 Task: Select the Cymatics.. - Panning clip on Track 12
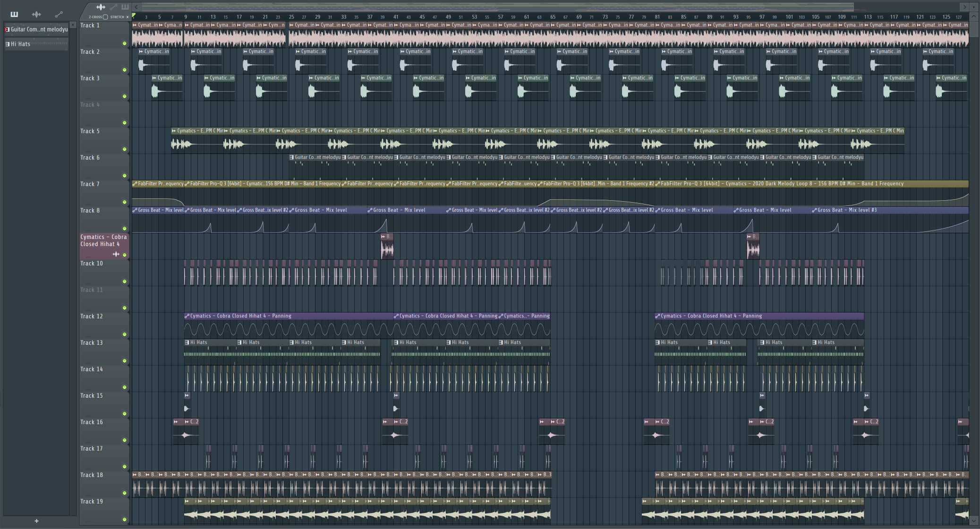click(524, 325)
